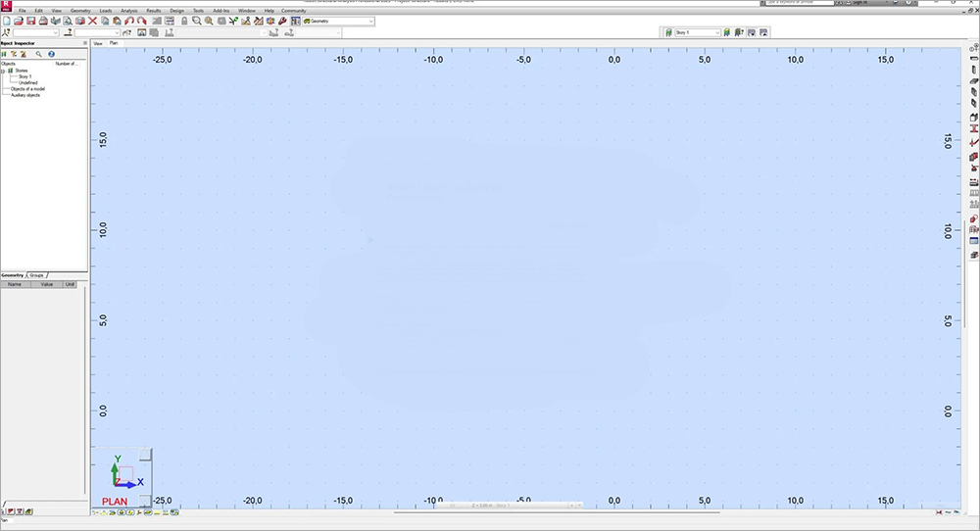
Task: Select the Groups tab in properties panel
Action: point(37,275)
